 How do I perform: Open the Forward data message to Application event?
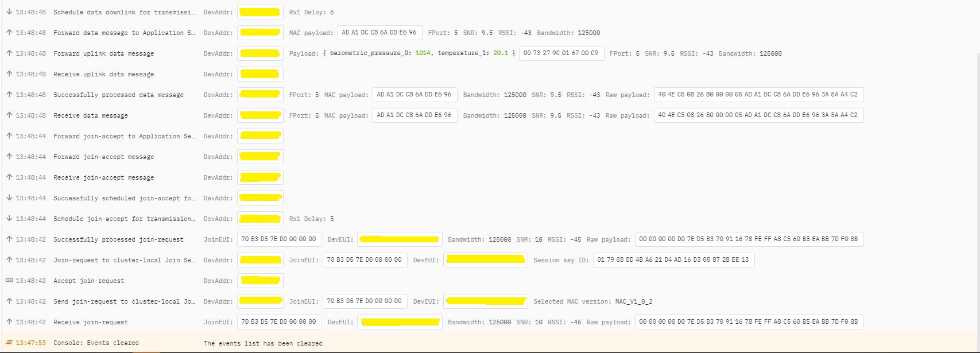pyautogui.click(x=123, y=33)
